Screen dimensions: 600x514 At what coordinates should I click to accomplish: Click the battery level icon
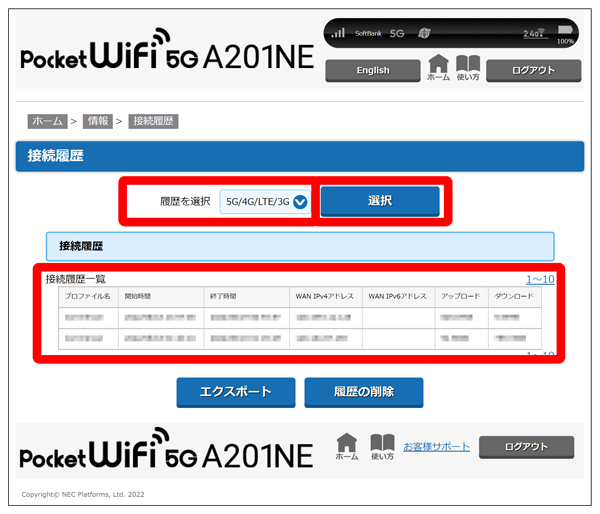pos(566,31)
